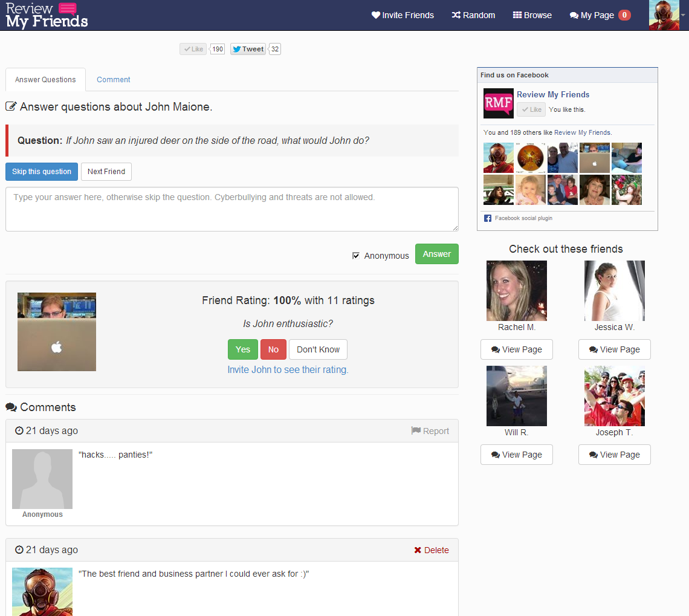Open Jessica W. profile photo

615,290
